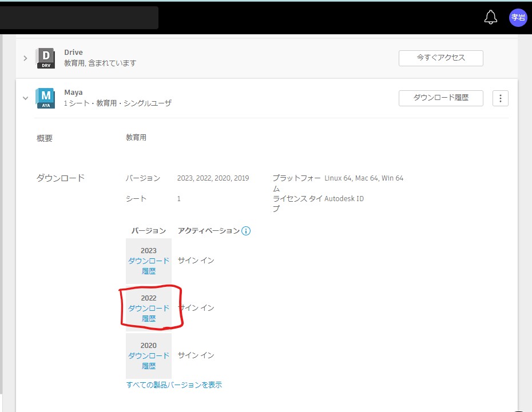
Task: Click the Maya product icon
Action: (45, 98)
